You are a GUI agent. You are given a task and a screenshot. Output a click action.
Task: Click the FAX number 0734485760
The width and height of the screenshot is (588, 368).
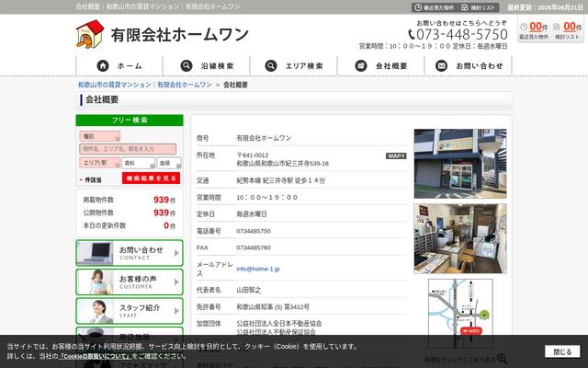point(254,247)
